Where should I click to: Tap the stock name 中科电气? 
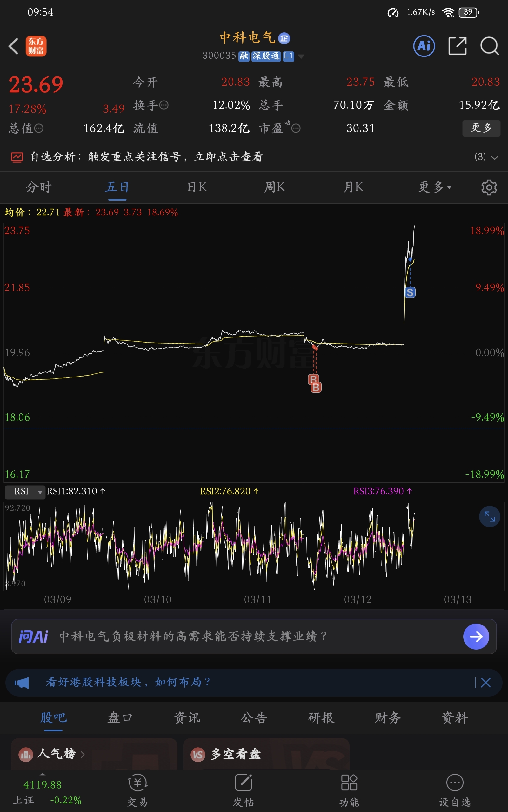tap(248, 37)
